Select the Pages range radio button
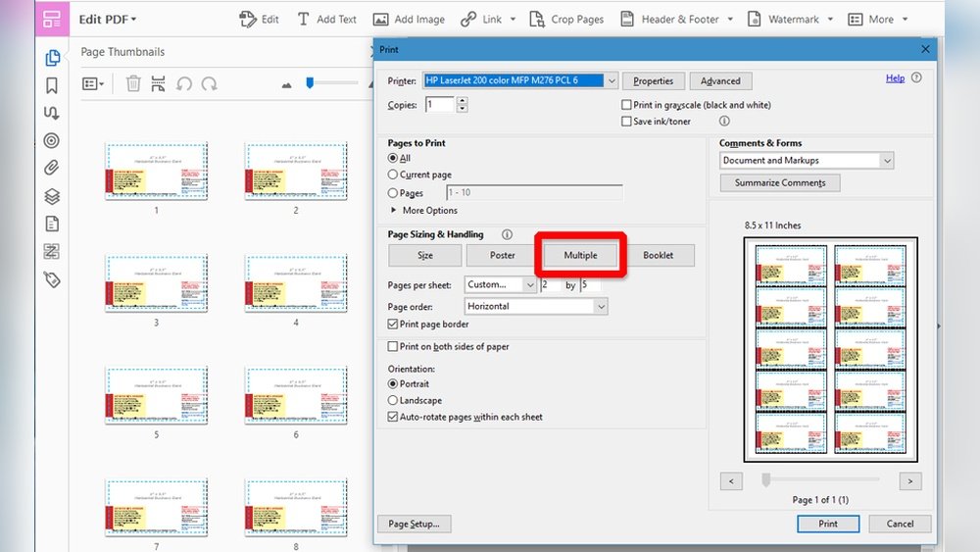This screenshot has height=552, width=980. (393, 193)
